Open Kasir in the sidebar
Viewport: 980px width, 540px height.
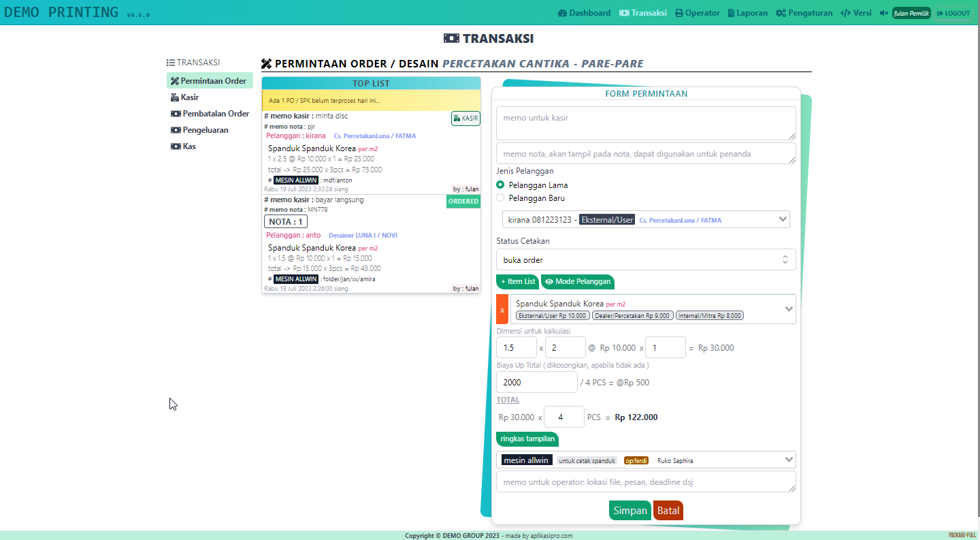click(x=189, y=97)
